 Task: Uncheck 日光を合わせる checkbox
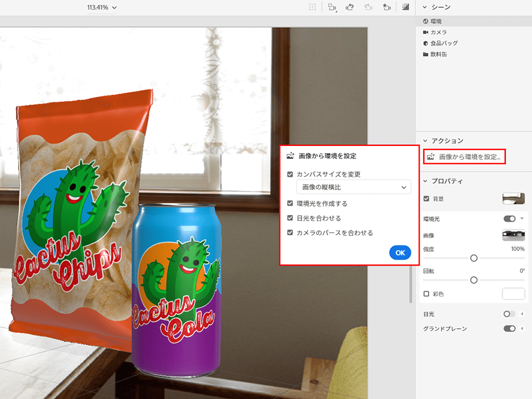click(290, 218)
